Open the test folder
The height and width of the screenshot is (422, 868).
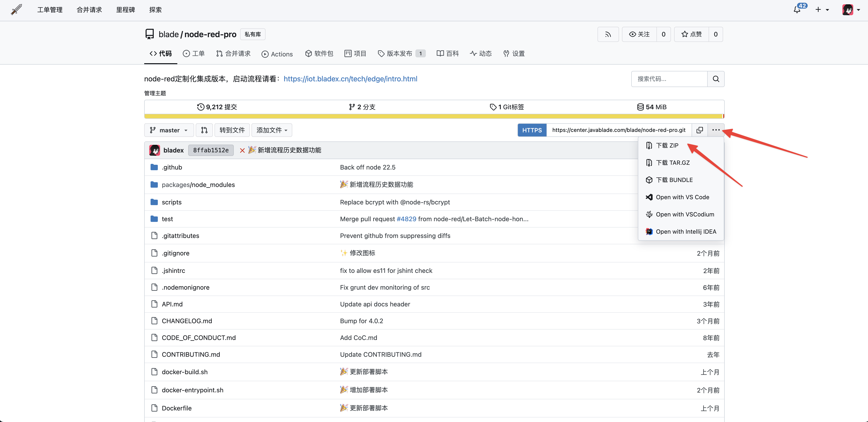(167, 219)
